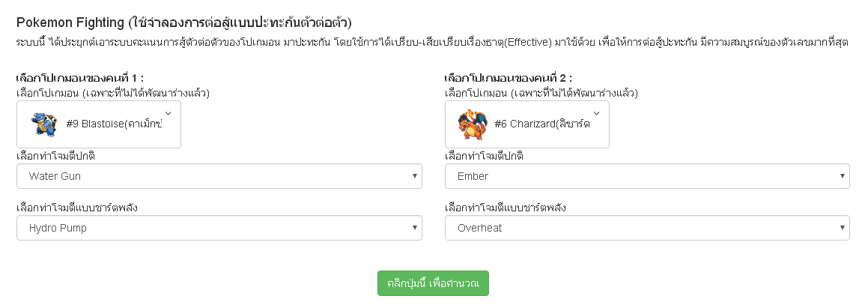Click the Blastoise sprite image

click(x=44, y=124)
